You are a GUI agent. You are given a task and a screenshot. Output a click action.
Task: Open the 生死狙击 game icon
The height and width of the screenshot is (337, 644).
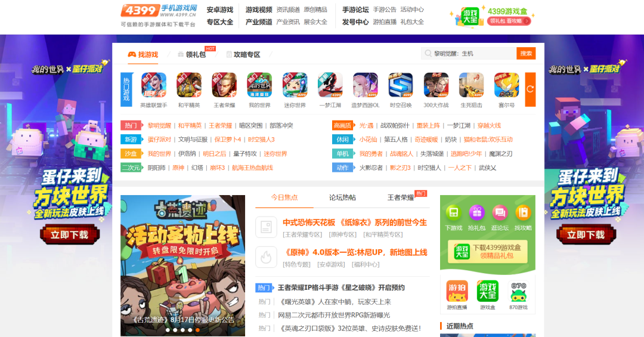(472, 85)
